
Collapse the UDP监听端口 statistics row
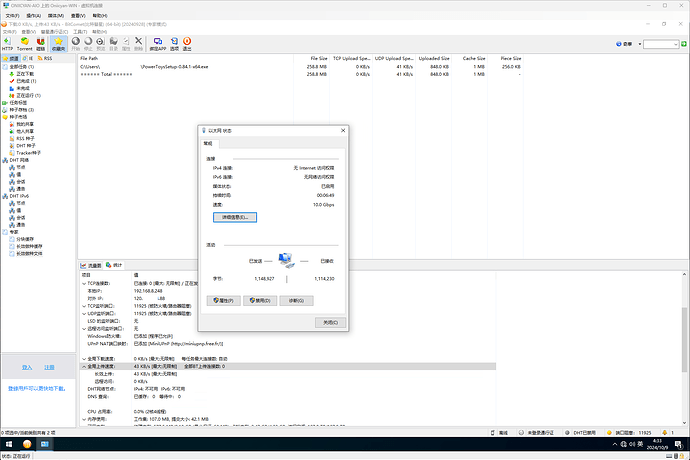coord(84,313)
